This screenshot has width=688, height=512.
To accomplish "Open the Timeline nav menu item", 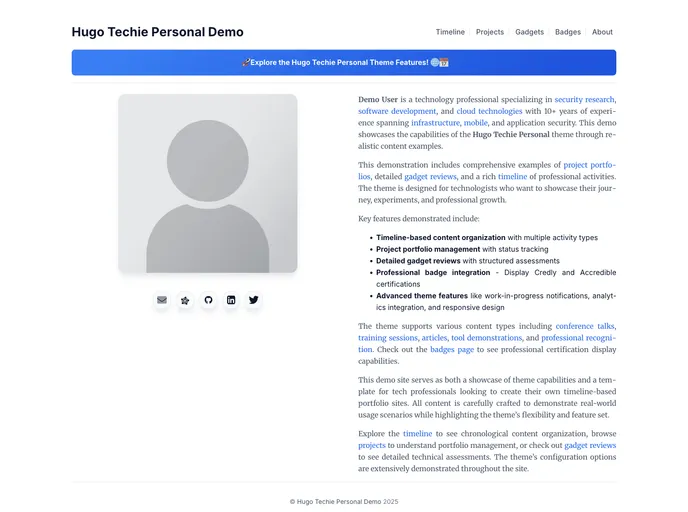I will [x=450, y=32].
